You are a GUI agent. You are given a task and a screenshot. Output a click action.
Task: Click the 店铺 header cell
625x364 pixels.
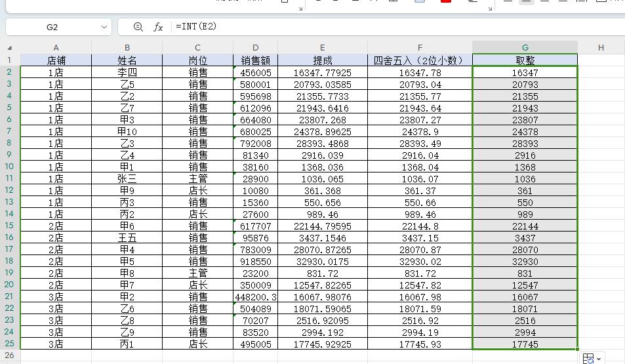pos(56,60)
